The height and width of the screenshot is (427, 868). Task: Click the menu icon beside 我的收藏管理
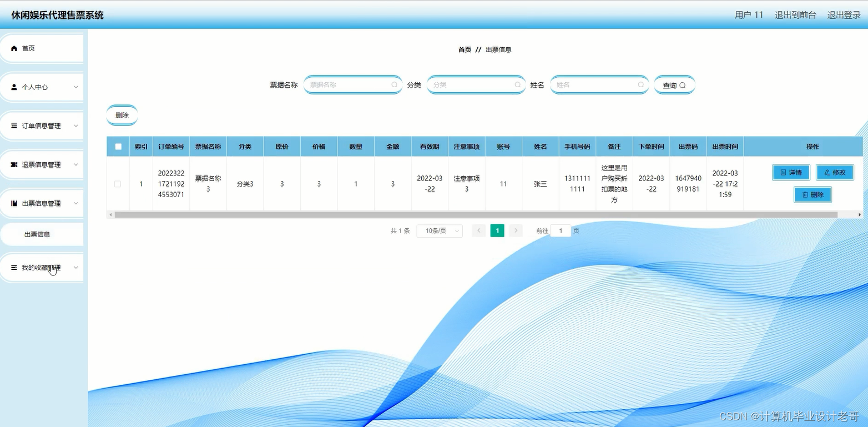point(14,268)
